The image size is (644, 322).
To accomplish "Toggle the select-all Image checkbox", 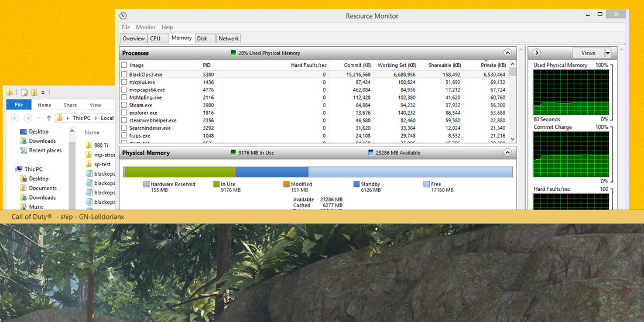I will [124, 65].
